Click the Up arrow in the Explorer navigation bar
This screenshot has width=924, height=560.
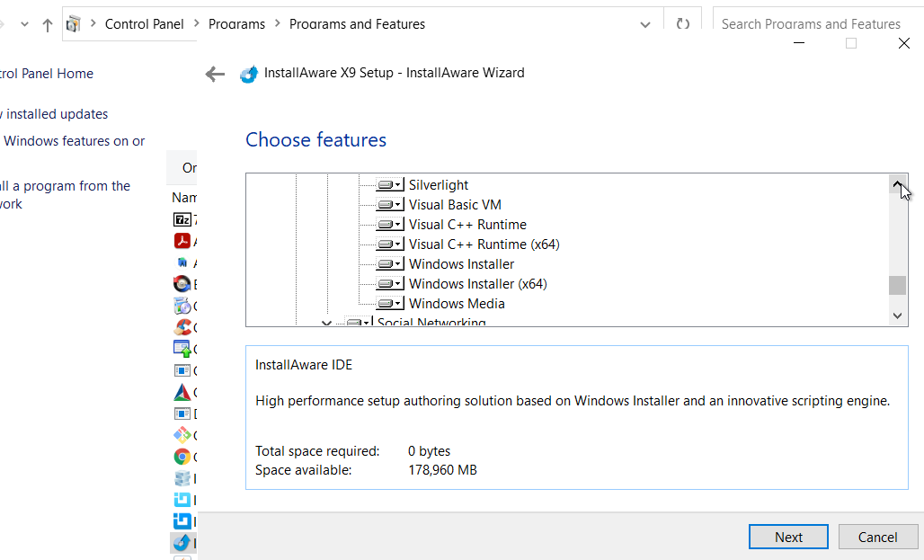pos(47,25)
